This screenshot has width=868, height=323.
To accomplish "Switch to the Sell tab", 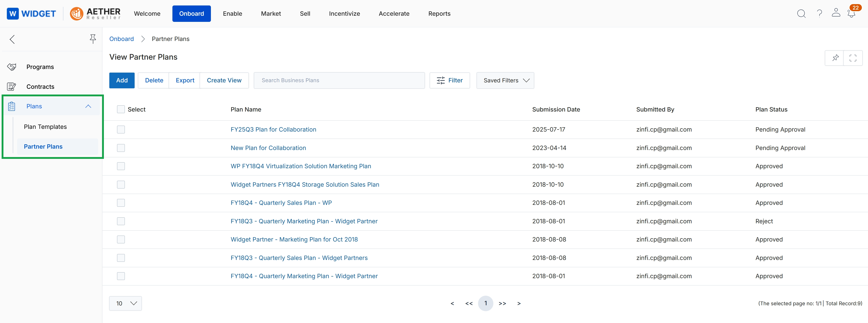I will pyautogui.click(x=305, y=13).
